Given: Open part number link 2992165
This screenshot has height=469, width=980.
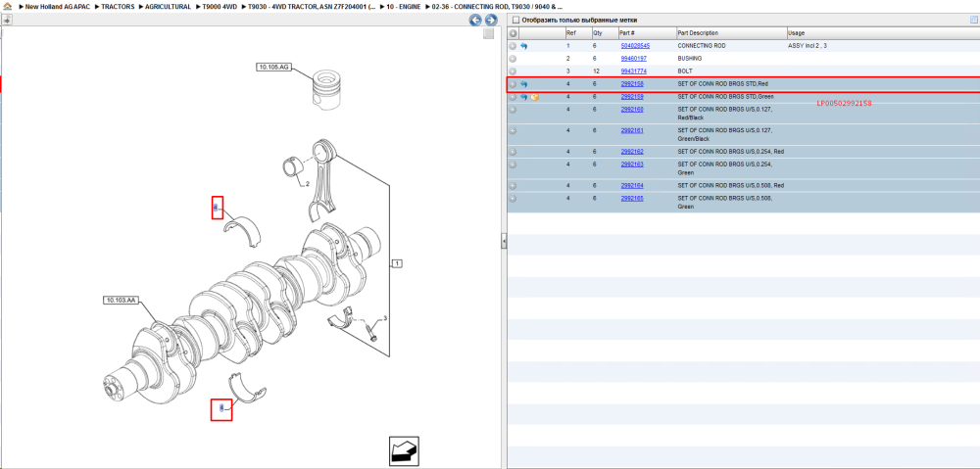Looking at the screenshot, I should point(632,198).
